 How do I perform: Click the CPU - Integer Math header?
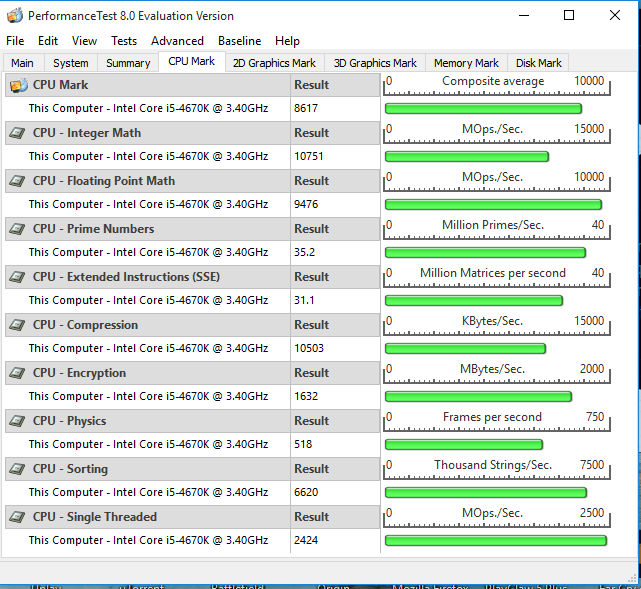pos(87,133)
